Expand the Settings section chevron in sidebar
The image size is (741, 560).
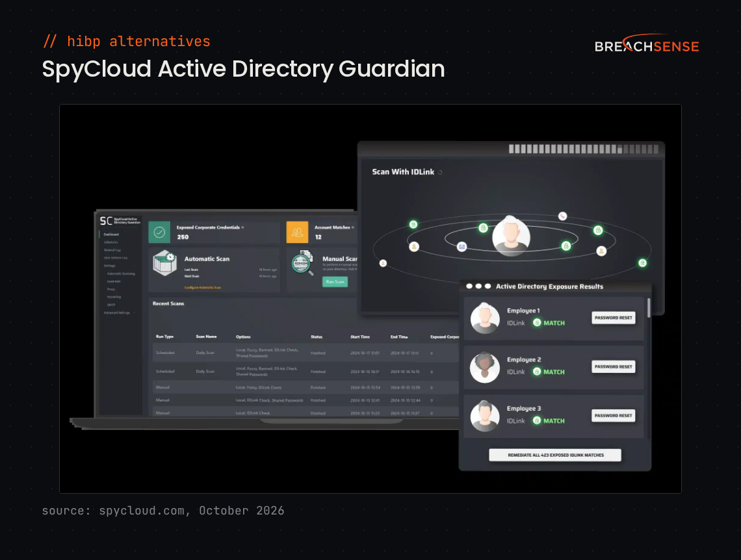[134, 266]
